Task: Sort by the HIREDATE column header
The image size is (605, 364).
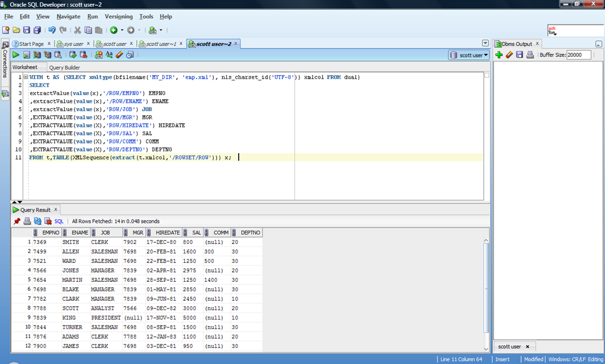Action: click(164, 232)
